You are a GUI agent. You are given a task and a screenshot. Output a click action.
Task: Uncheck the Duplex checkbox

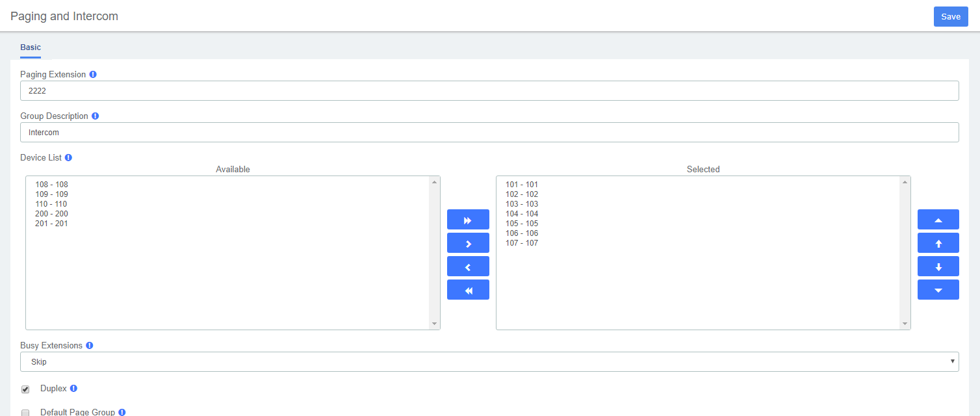coord(25,389)
